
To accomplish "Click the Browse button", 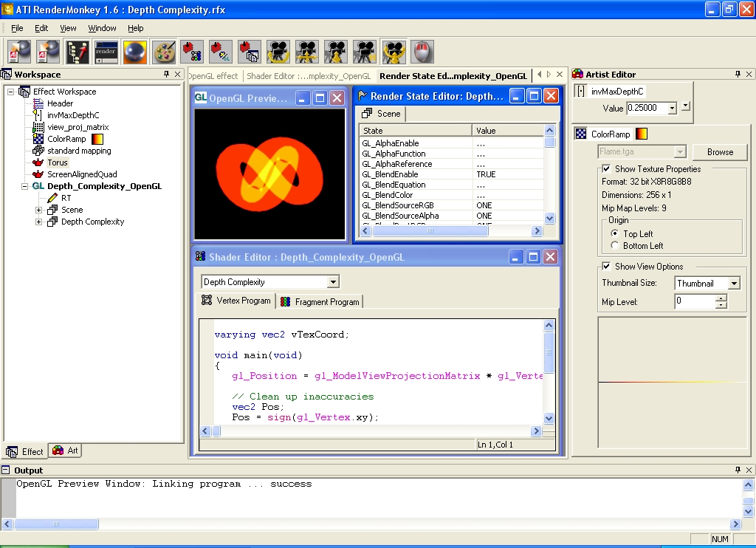I will pos(720,152).
